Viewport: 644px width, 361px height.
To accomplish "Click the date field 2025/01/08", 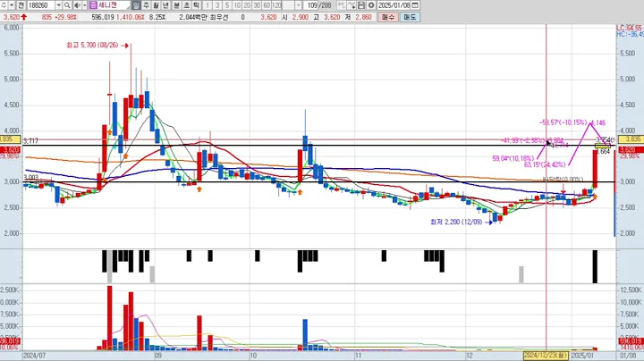I will point(394,5).
